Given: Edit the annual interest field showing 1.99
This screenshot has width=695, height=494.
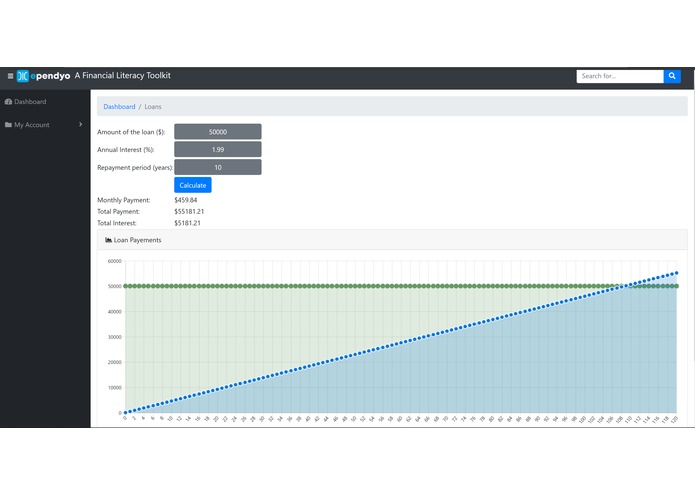Looking at the screenshot, I should pyautogui.click(x=218, y=149).
